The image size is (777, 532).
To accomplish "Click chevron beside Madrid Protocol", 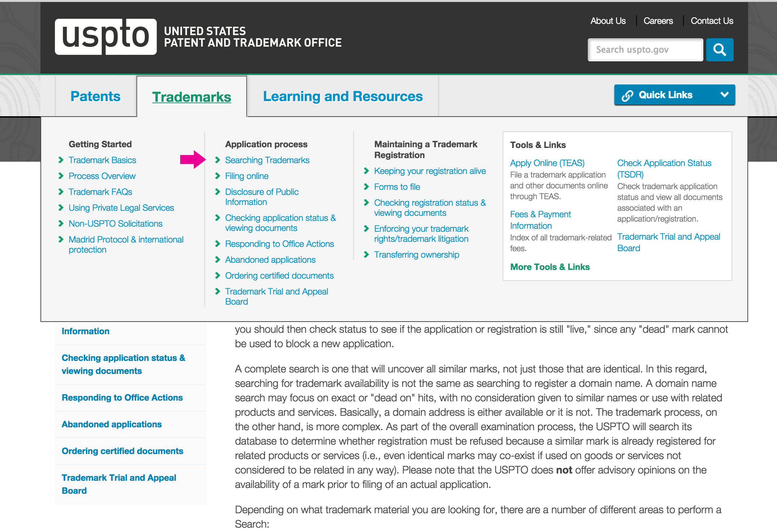I will [61, 239].
